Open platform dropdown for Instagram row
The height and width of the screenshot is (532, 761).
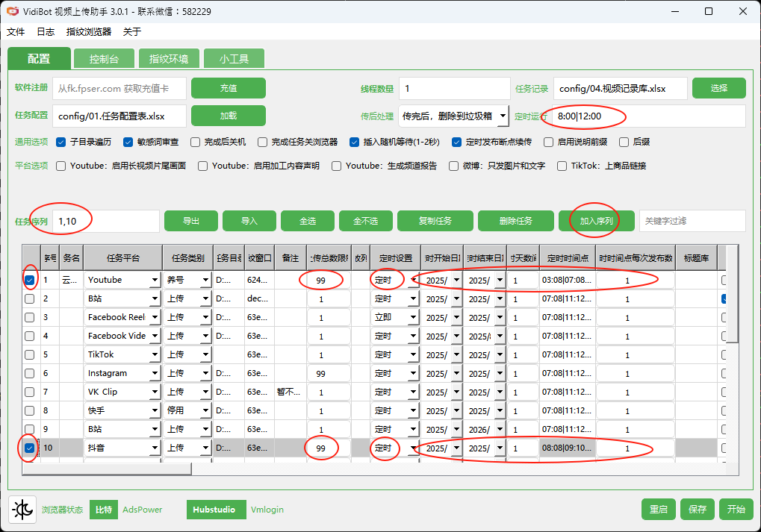point(155,373)
